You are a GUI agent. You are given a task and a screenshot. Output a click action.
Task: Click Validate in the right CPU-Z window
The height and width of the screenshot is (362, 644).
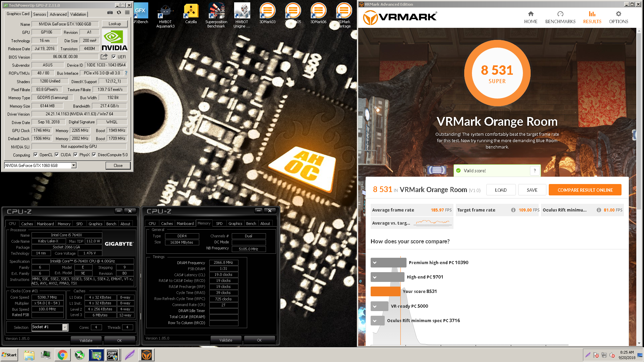pyautogui.click(x=226, y=340)
